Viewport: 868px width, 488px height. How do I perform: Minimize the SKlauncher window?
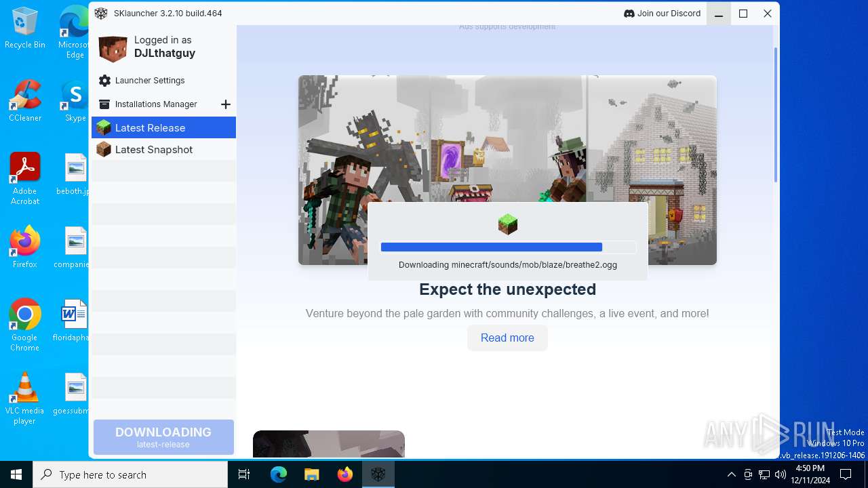[x=719, y=14]
